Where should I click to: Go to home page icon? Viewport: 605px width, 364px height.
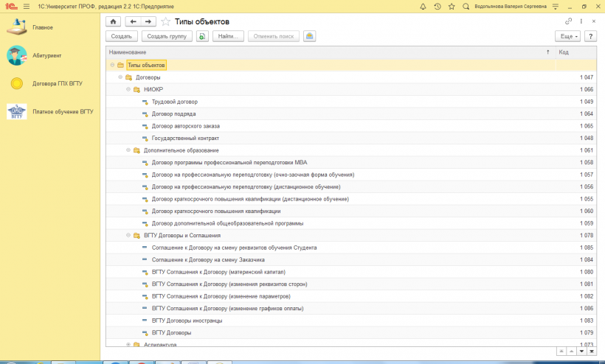(x=113, y=21)
